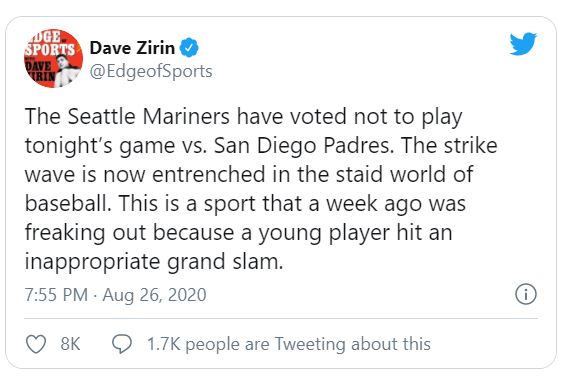The width and height of the screenshot is (568, 390).
Task: Click the SPORTS text in the avatar logo
Action: coord(50,50)
